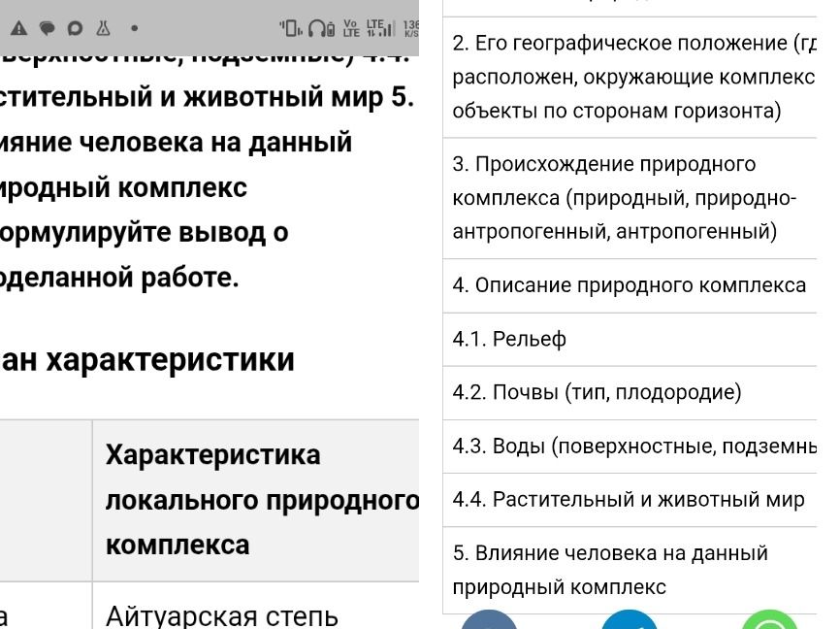Image resolution: width=840 pixels, height=629 pixels.
Task: Click the 'Характеристика локального природного комплекса' table header
Action: (x=256, y=500)
